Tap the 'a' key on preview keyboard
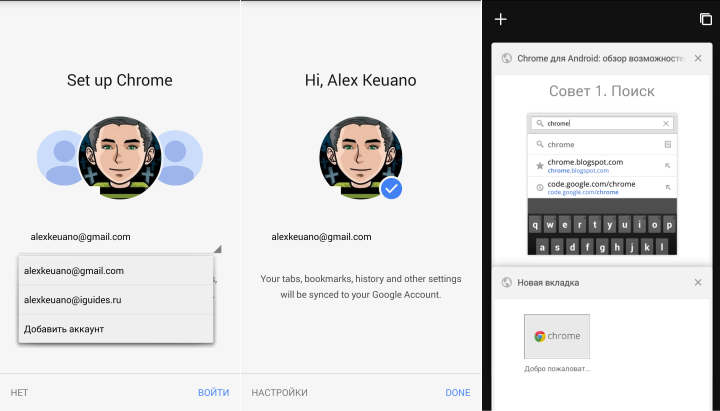720x411 pixels. (542, 248)
